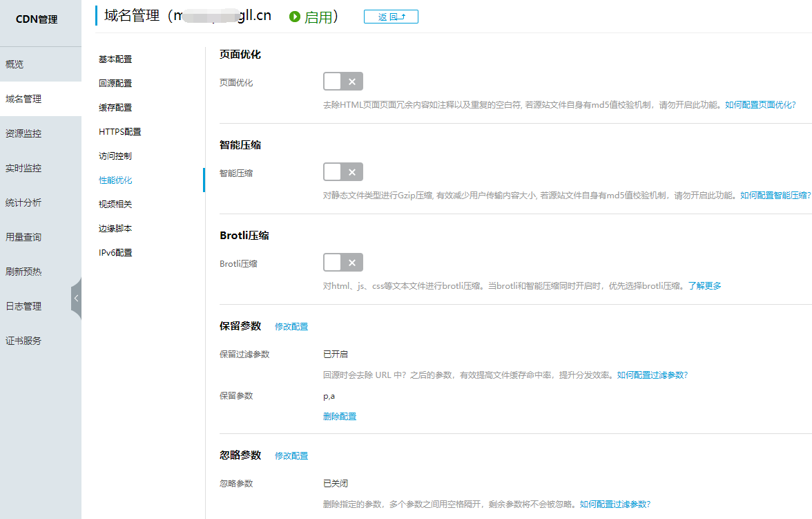The image size is (812, 519).
Task: Open the HTTPS配置 tab
Action: point(119,132)
